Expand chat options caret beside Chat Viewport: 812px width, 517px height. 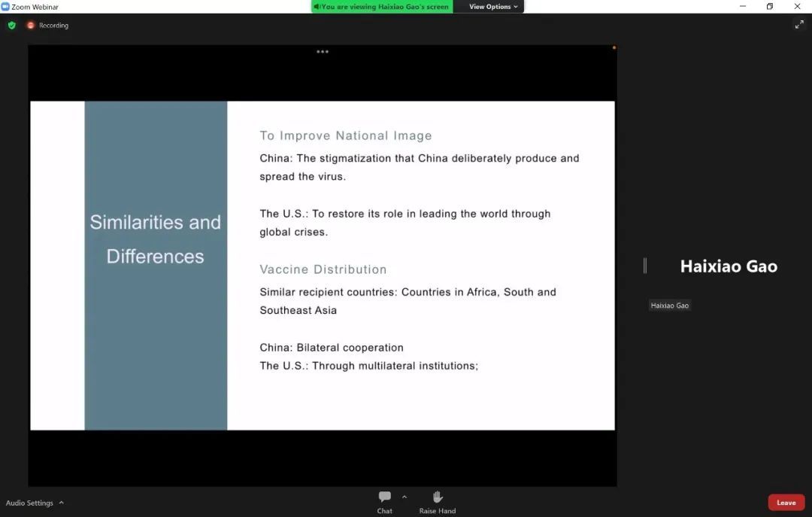(x=404, y=497)
